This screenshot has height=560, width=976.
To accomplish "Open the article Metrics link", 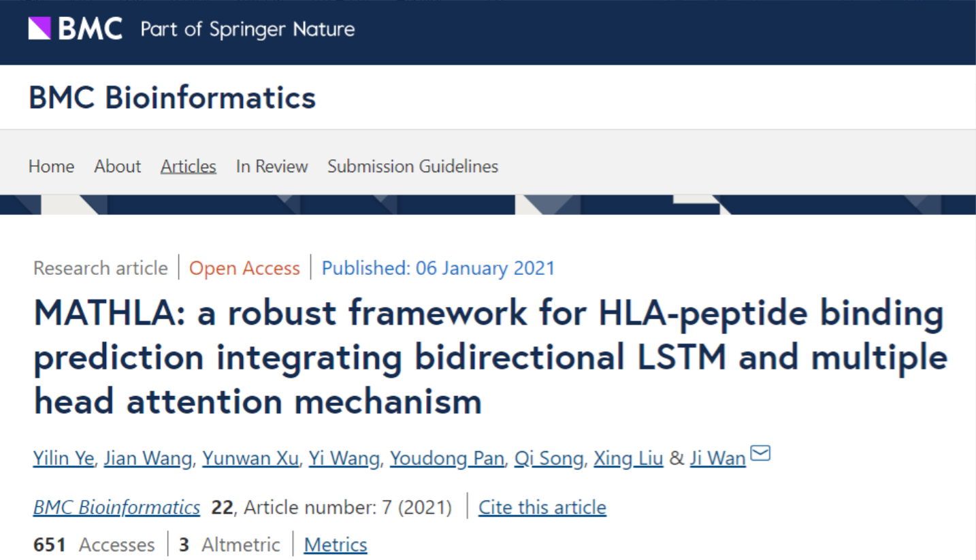I will [x=336, y=544].
